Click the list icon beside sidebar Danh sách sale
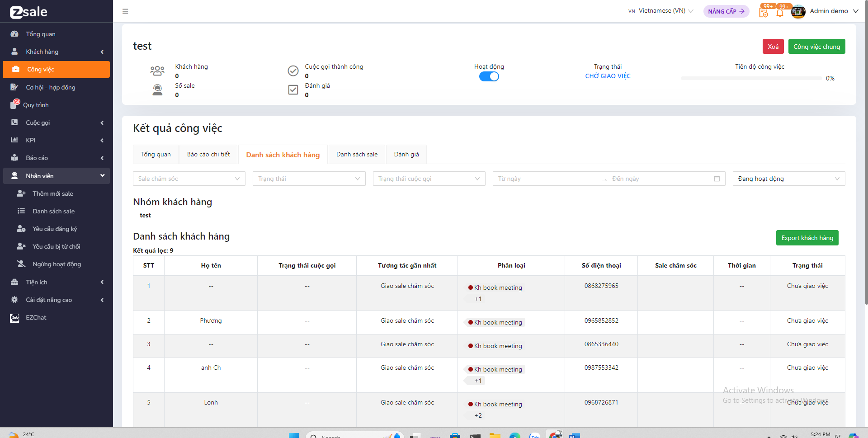 pyautogui.click(x=21, y=211)
